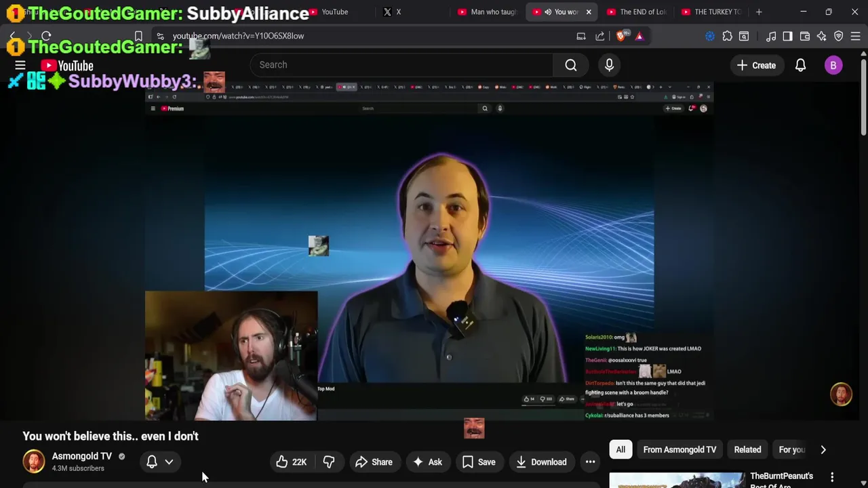
Task: Like the video with 22K likes
Action: click(292, 462)
